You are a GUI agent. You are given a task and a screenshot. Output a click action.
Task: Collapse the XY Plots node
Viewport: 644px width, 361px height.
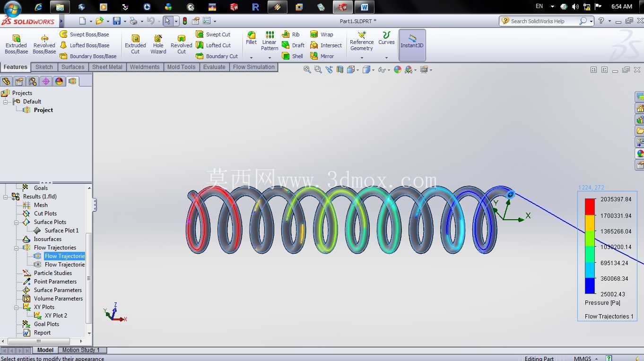tap(16, 307)
